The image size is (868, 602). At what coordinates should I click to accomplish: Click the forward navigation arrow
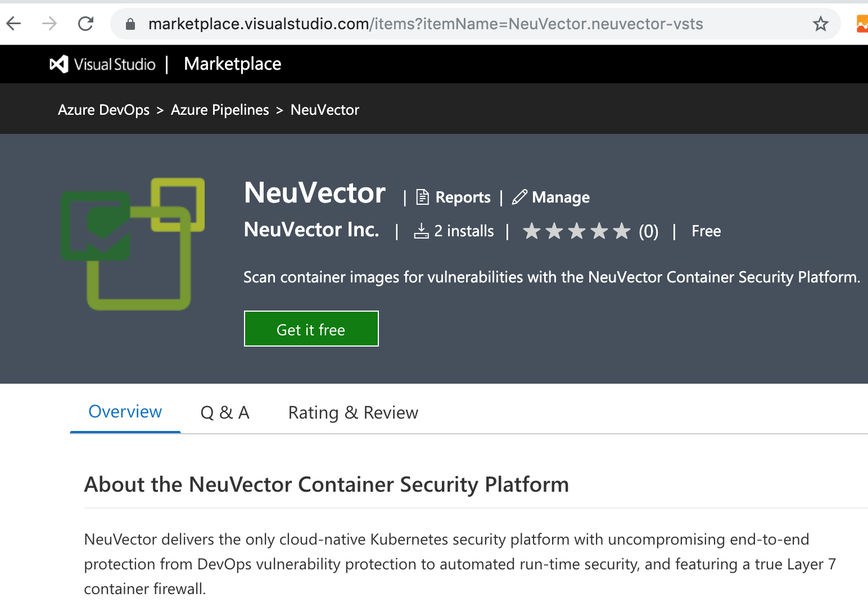[x=49, y=23]
